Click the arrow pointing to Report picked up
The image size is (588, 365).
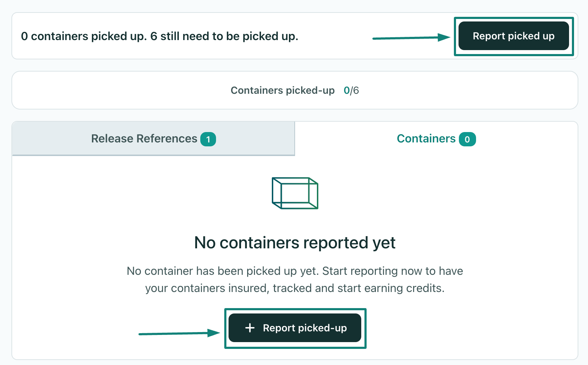tap(411, 38)
